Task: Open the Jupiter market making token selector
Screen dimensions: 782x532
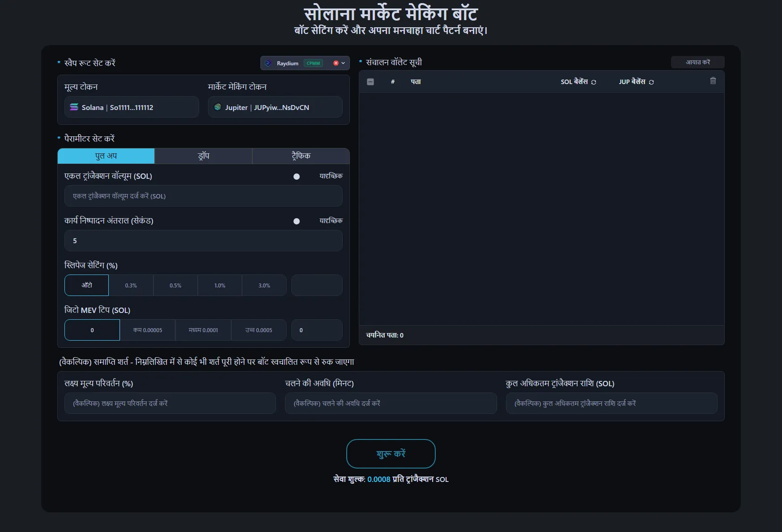Action: pyautogui.click(x=275, y=107)
